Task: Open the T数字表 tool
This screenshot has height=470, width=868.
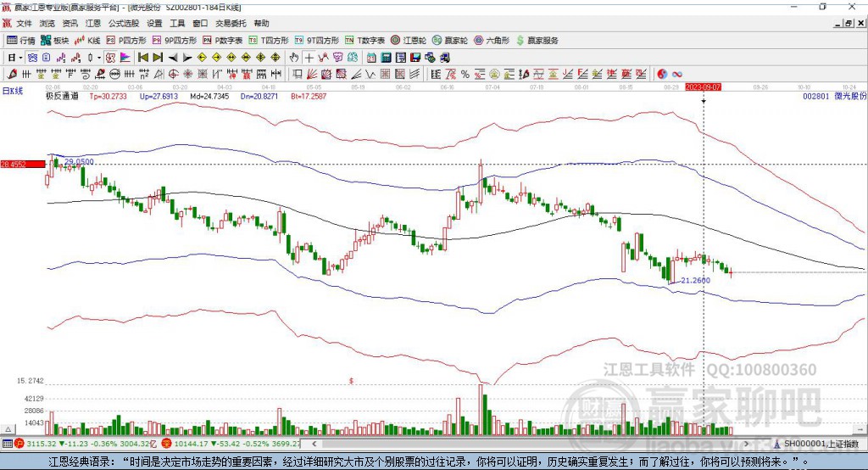Action: point(364,41)
